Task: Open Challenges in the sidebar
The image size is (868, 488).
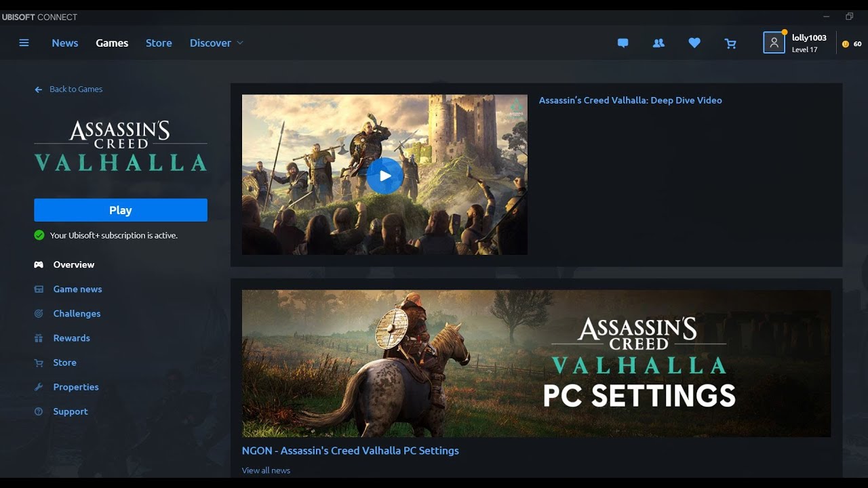Action: click(x=77, y=313)
